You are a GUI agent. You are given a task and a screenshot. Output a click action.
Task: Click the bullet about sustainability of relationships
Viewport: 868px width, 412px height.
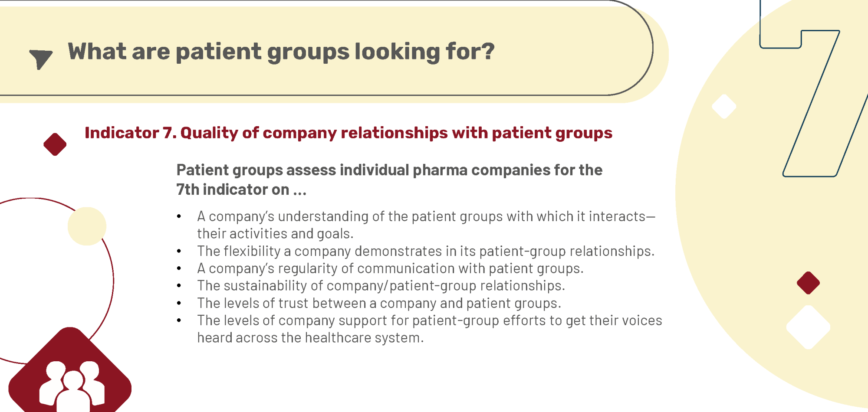pos(381,286)
